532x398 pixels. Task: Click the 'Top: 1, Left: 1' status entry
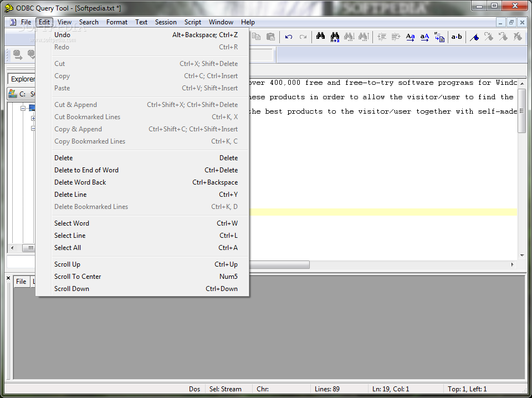click(467, 389)
